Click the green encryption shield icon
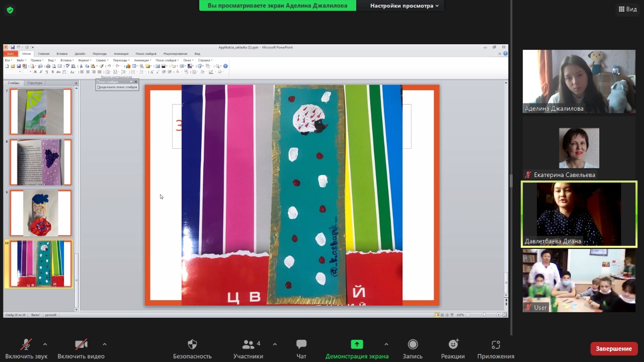 point(10,10)
